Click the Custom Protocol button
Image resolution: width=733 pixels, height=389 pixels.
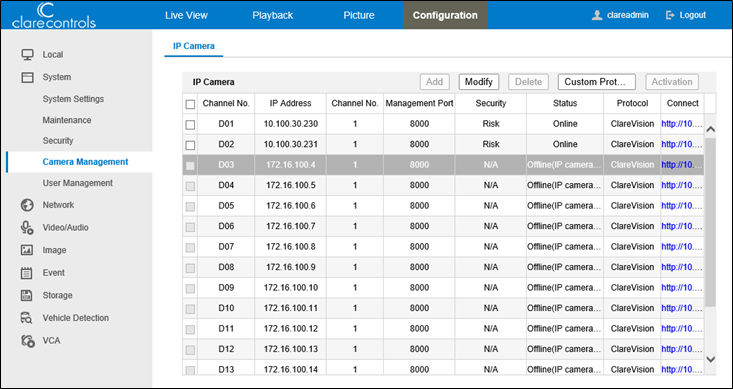pos(596,82)
